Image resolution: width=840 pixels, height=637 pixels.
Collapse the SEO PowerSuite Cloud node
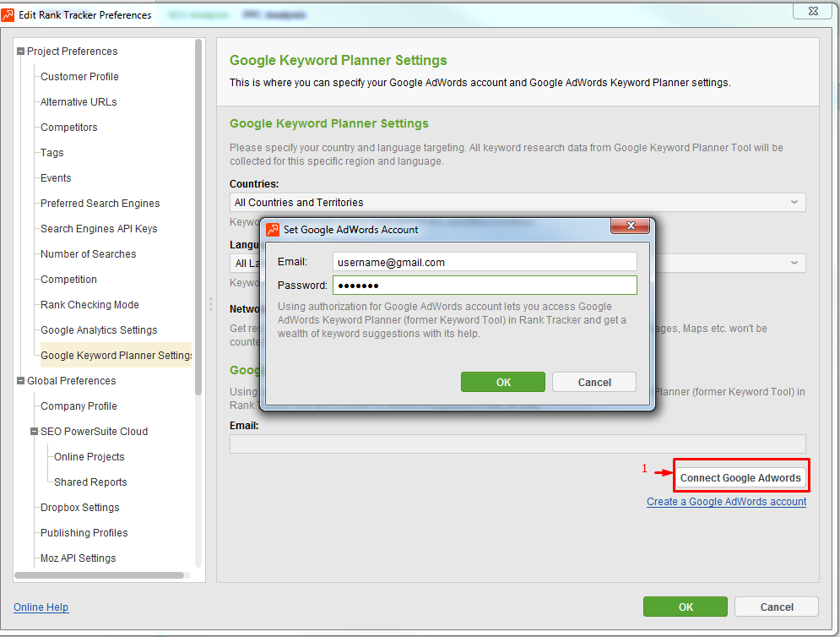click(35, 432)
